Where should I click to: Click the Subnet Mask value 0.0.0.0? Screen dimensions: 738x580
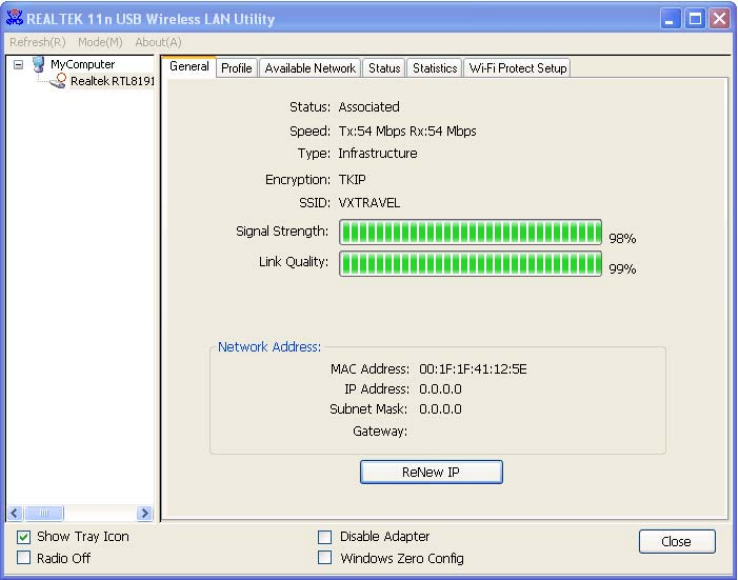(441, 409)
